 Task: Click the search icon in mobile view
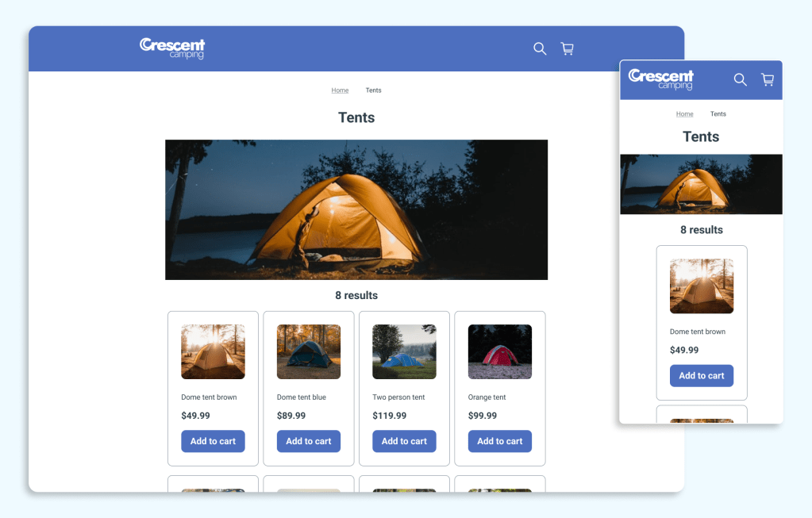point(740,79)
